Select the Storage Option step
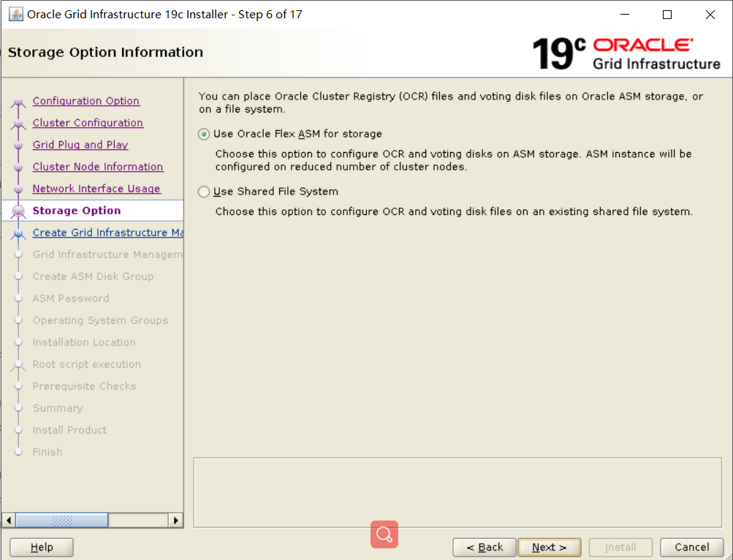The height and width of the screenshot is (560, 733). click(77, 211)
